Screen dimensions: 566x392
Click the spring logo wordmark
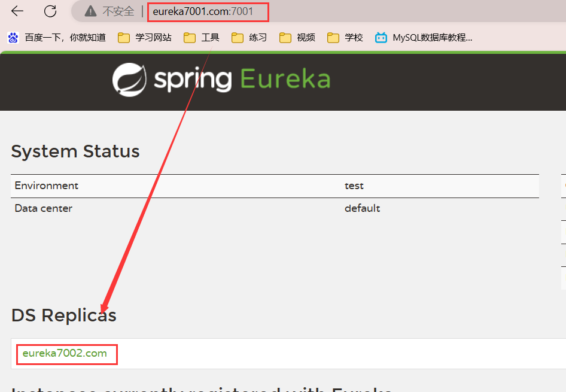pyautogui.click(x=193, y=80)
